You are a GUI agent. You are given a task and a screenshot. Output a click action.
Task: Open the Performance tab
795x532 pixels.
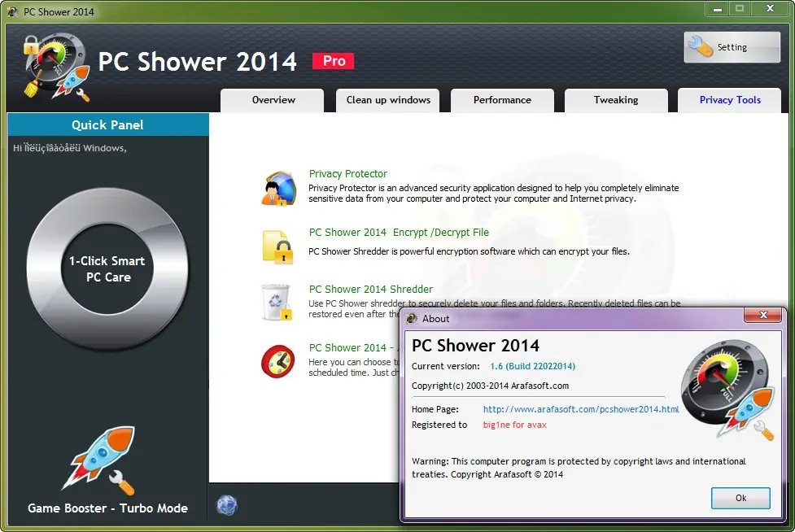502,100
